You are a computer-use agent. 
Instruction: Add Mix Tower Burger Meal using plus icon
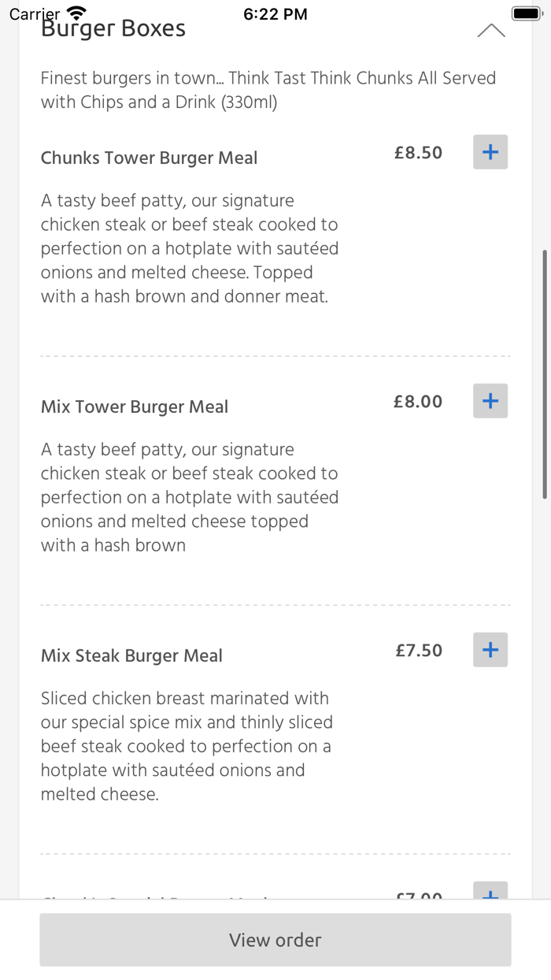point(490,400)
